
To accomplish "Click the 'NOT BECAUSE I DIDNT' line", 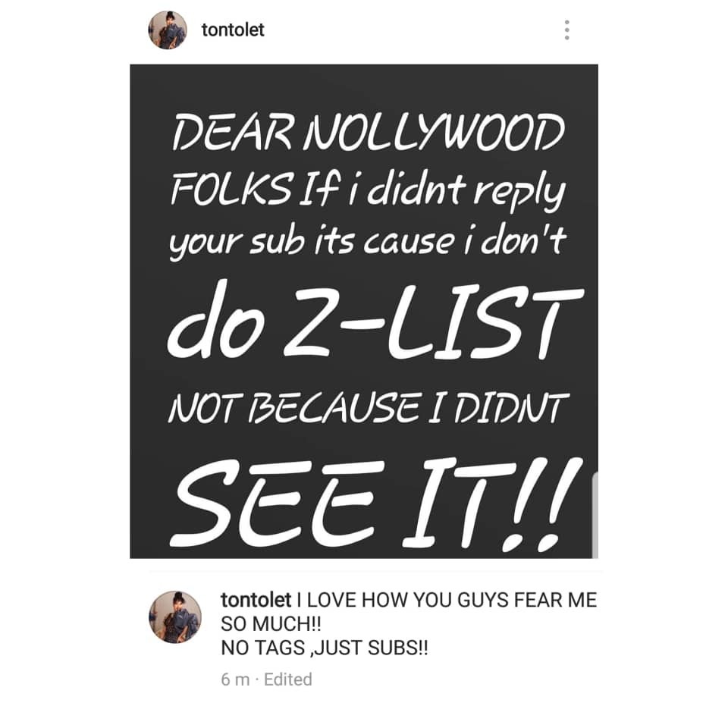I will pos(369,408).
